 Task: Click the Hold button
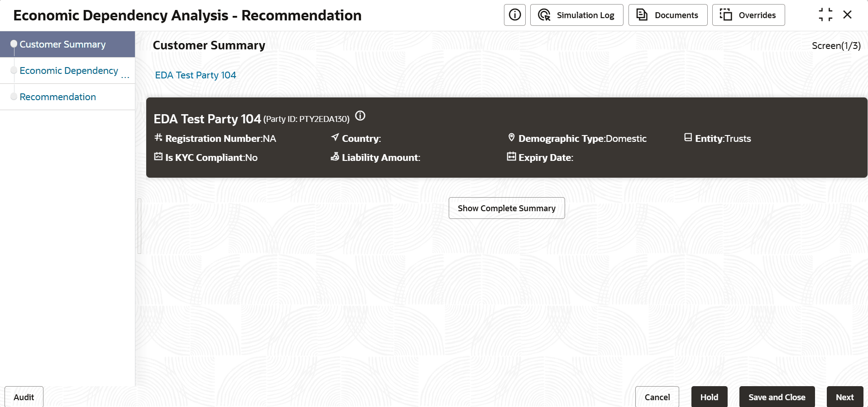click(709, 397)
